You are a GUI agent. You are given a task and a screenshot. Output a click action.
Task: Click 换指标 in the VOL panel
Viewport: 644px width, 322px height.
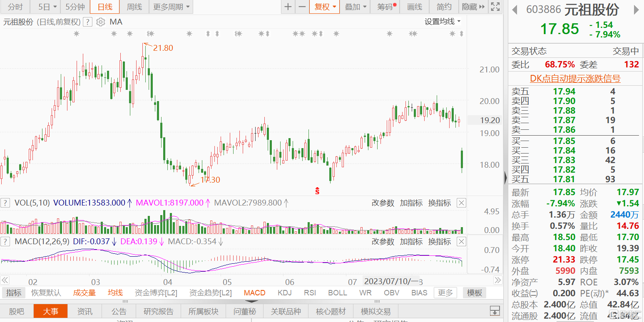point(440,203)
